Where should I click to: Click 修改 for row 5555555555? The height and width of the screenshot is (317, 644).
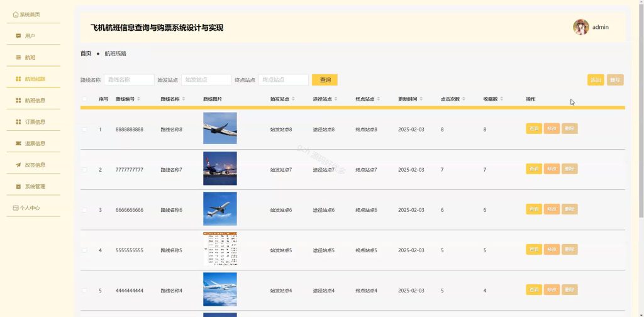point(552,249)
